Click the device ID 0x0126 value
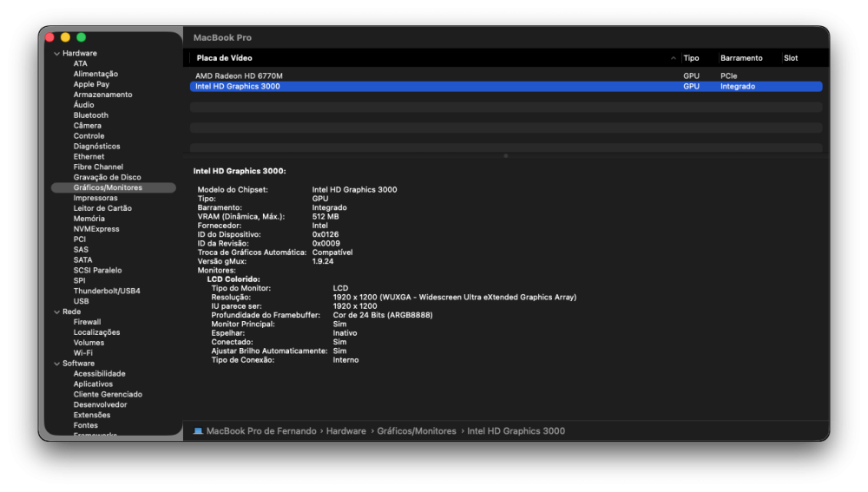The width and height of the screenshot is (868, 492). pyautogui.click(x=325, y=234)
